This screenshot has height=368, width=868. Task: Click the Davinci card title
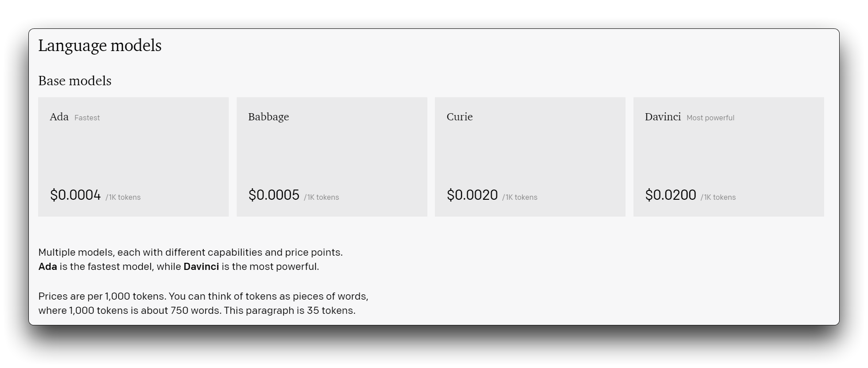point(663,117)
